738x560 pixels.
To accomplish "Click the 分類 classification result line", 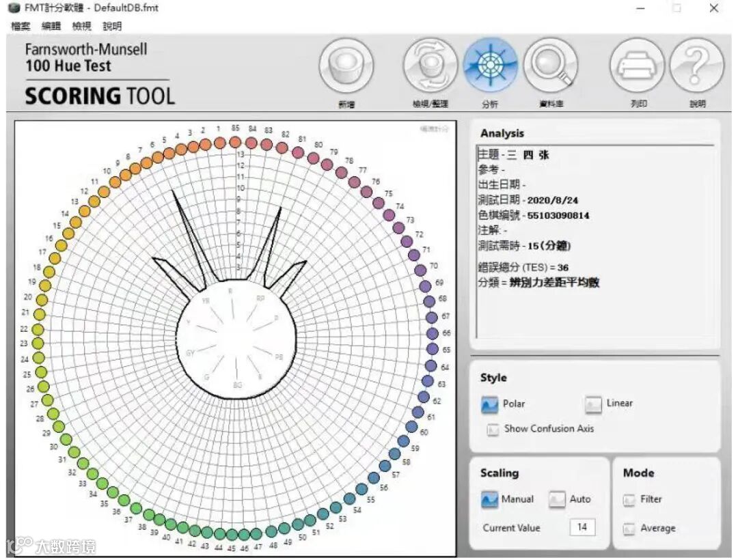I will pos(538,283).
